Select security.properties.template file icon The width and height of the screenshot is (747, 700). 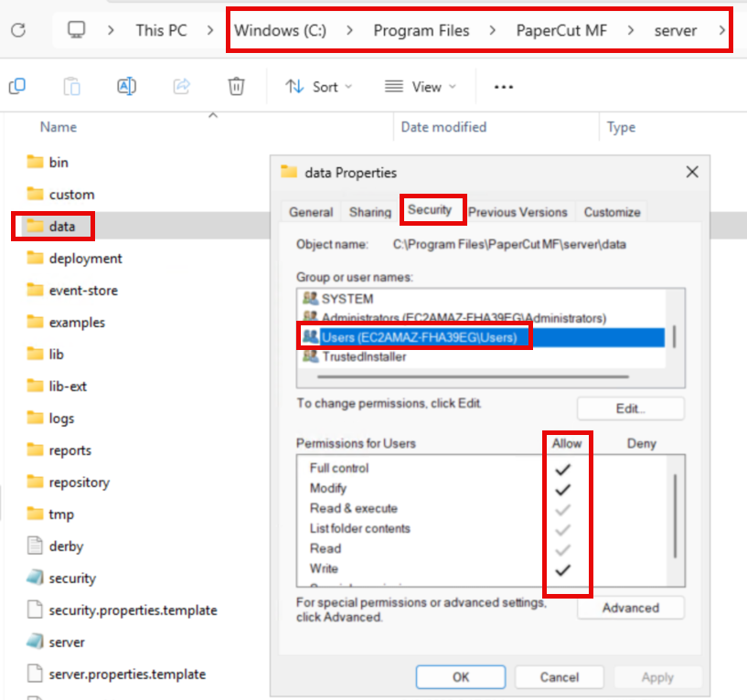[35, 610]
